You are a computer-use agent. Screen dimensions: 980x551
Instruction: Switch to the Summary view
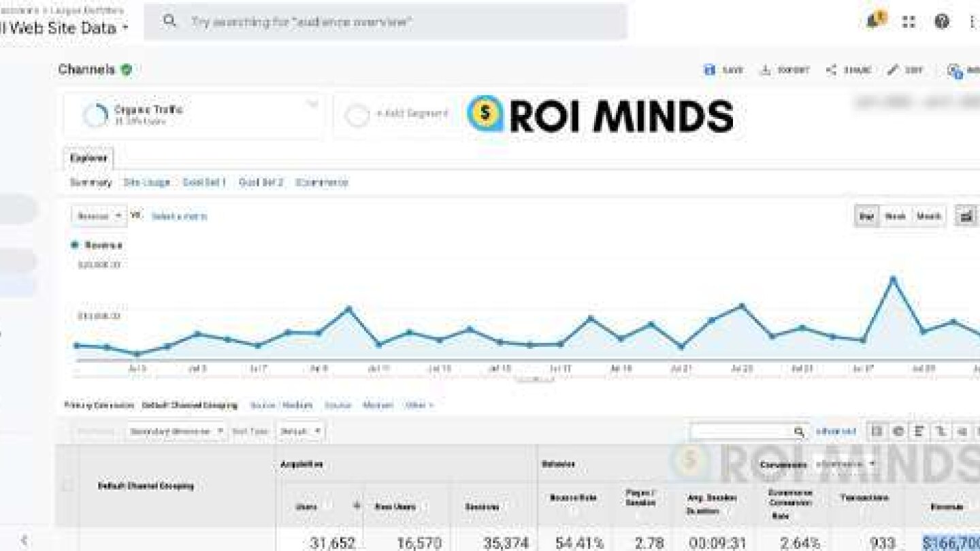91,182
